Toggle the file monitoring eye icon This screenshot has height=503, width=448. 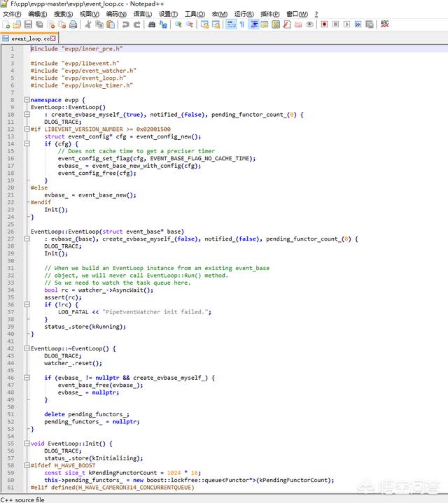[x=309, y=24]
